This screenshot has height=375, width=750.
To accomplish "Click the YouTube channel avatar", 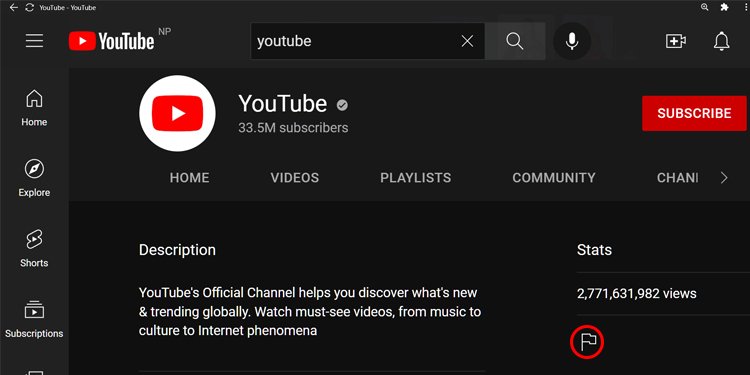I will point(177,113).
